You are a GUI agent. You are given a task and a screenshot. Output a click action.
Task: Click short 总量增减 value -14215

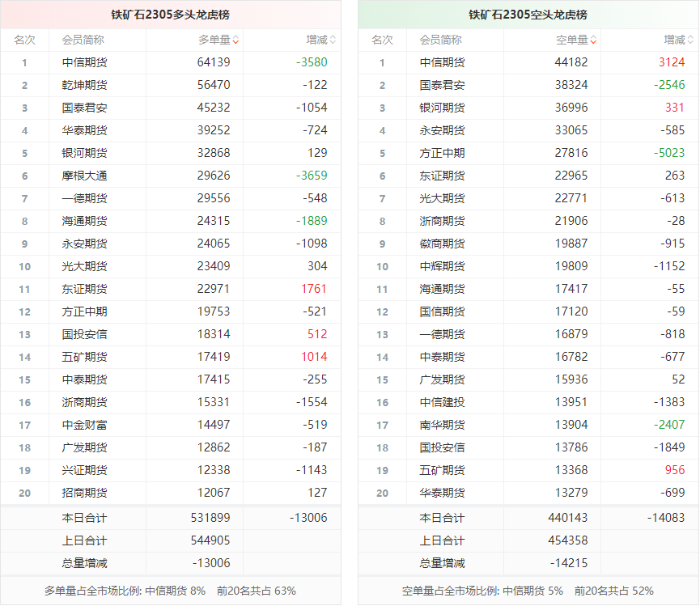coord(567,563)
